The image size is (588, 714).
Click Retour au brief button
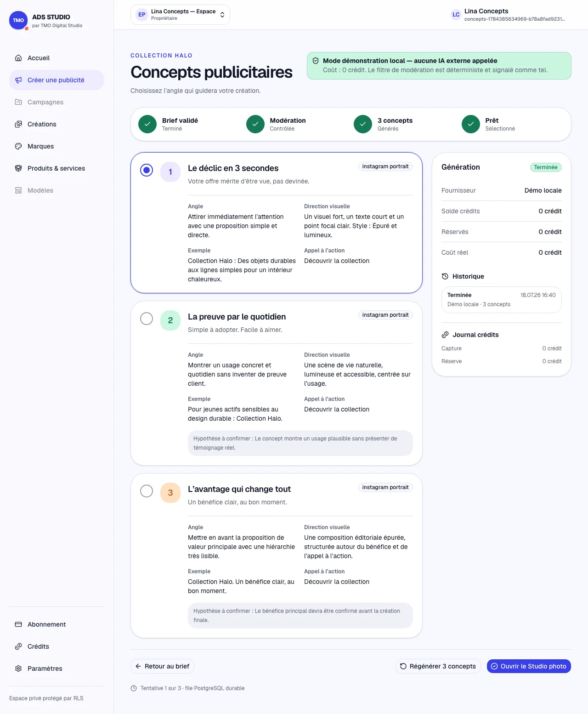162,666
